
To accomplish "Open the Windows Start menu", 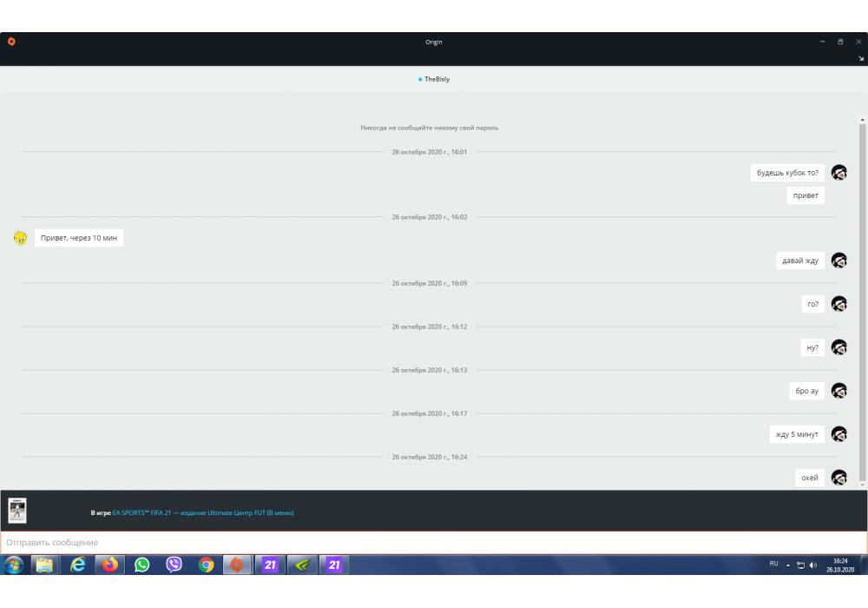I will [14, 565].
